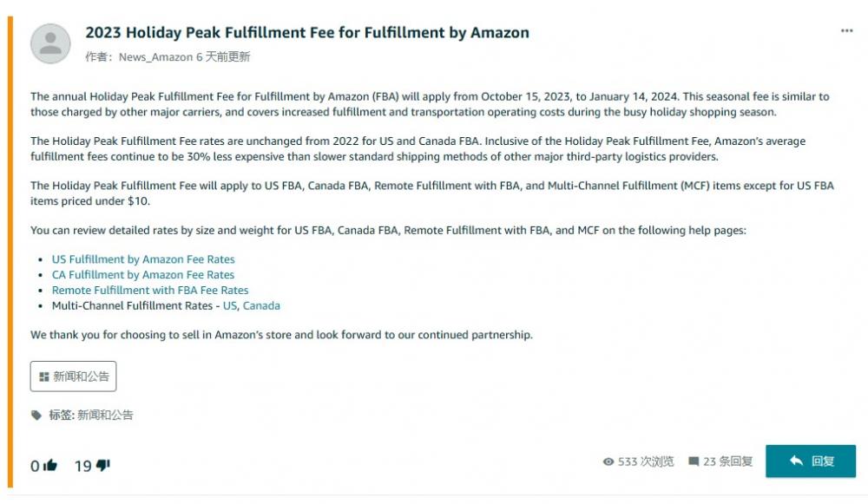Image resolution: width=868 pixels, height=504 pixels.
Task: Click the author avatar icon
Action: point(50,43)
